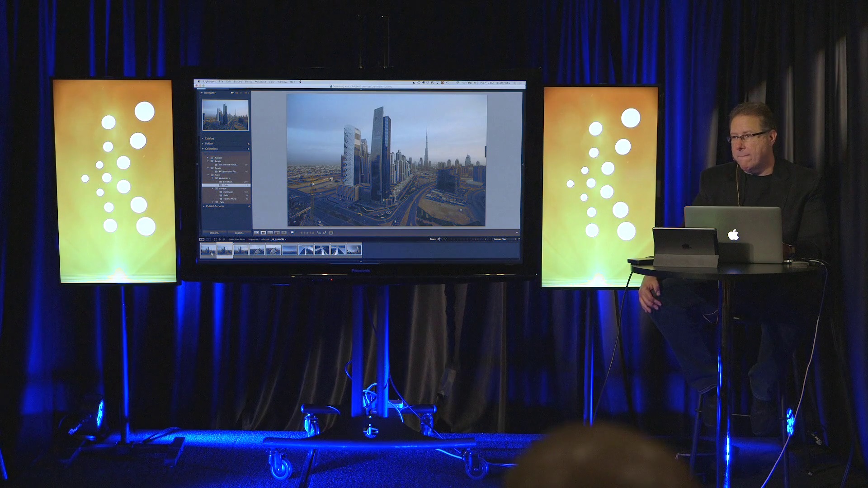This screenshot has width=868, height=488.
Task: Expand the Folders panel
Action: point(203,144)
